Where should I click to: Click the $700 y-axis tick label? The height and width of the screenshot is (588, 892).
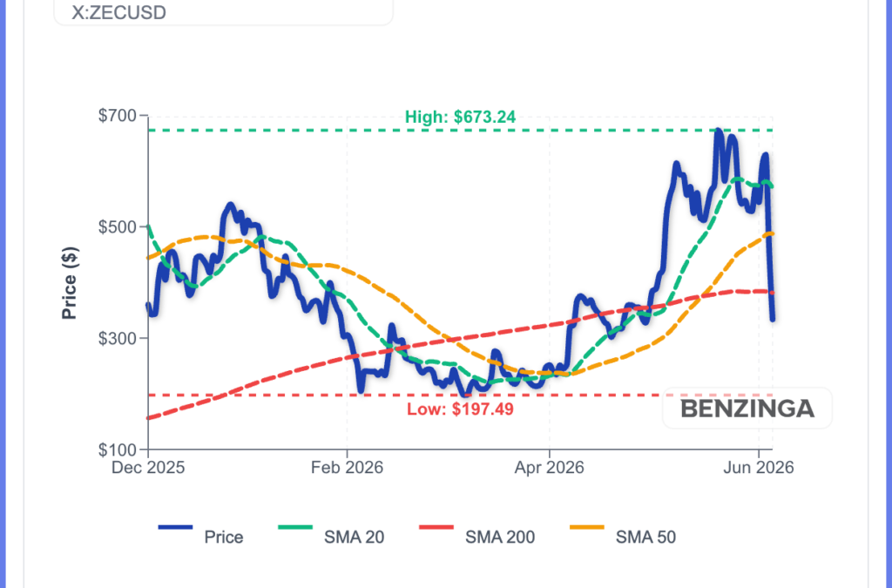(x=118, y=116)
